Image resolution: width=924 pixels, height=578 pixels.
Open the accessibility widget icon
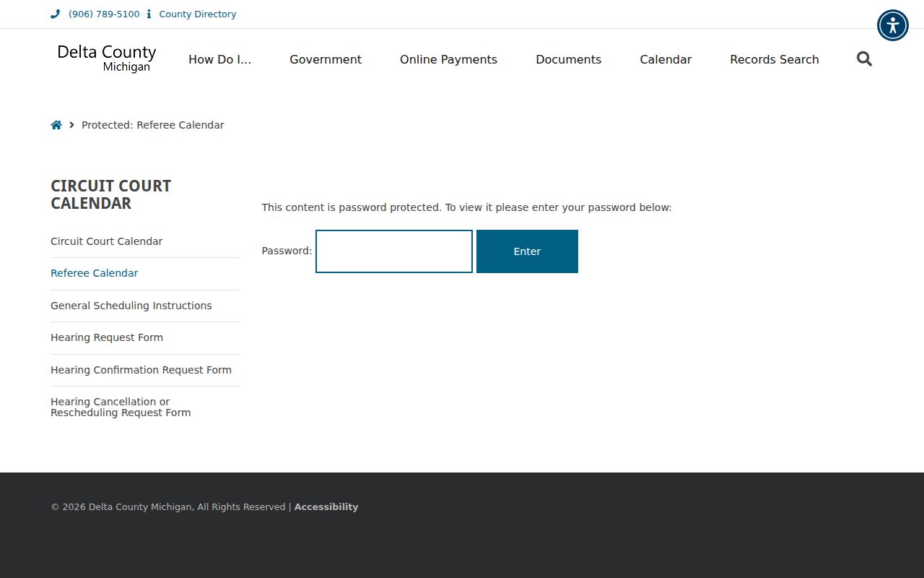point(893,25)
